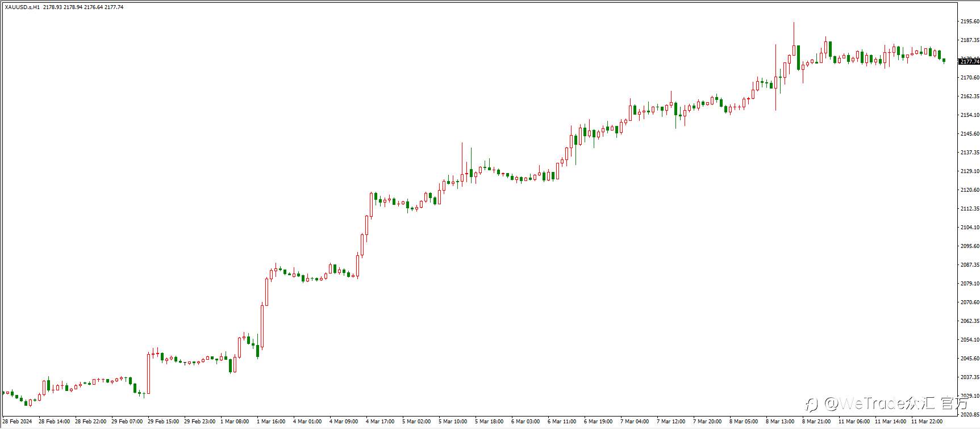The image size is (980, 429).
Task: Click the 2087.35 price axis label
Action: click(x=970, y=265)
